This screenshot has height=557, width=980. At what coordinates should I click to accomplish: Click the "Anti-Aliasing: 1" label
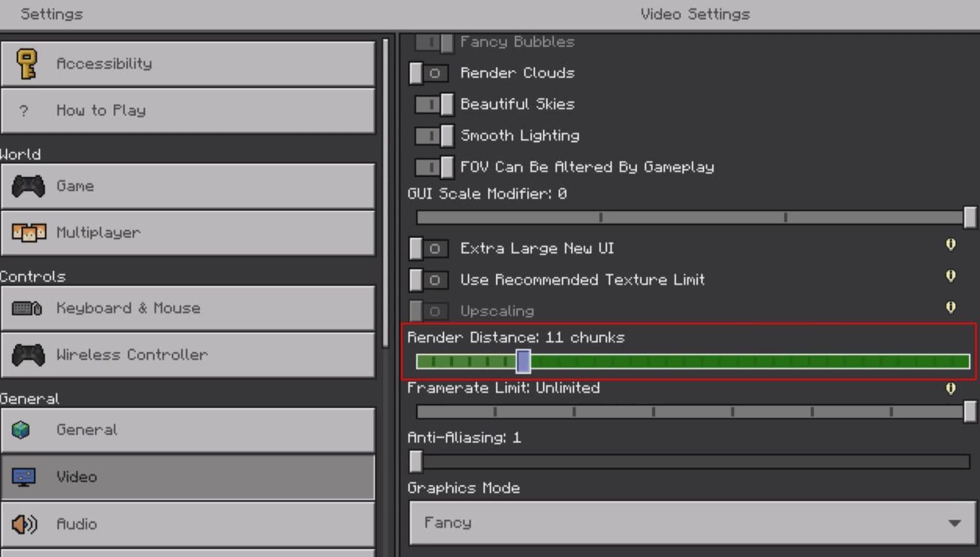pyautogui.click(x=464, y=438)
